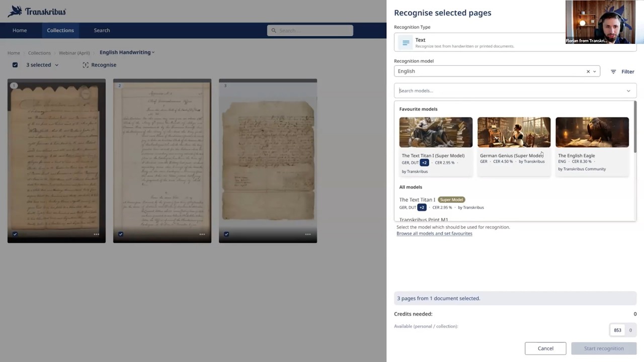Select The English Eagle model card

tap(592, 146)
